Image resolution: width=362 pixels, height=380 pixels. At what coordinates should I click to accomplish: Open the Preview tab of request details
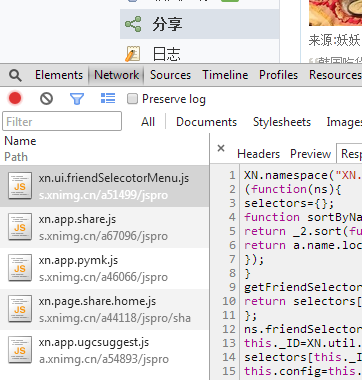point(310,154)
